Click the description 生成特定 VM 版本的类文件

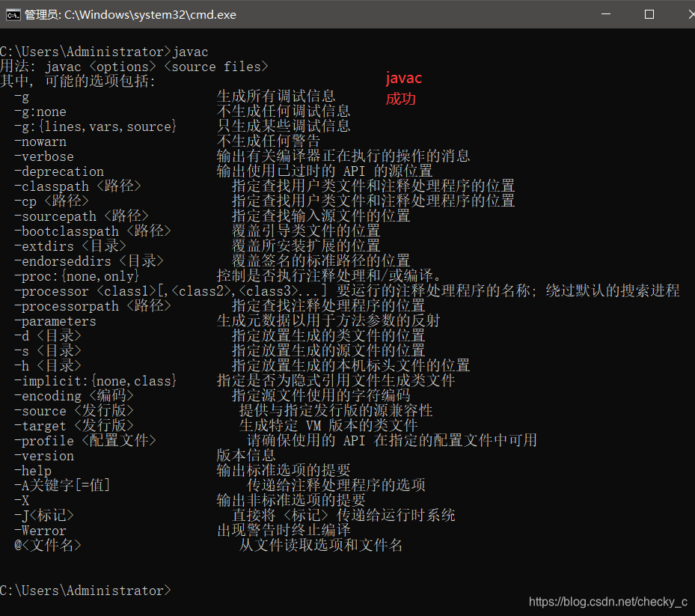[x=328, y=426]
